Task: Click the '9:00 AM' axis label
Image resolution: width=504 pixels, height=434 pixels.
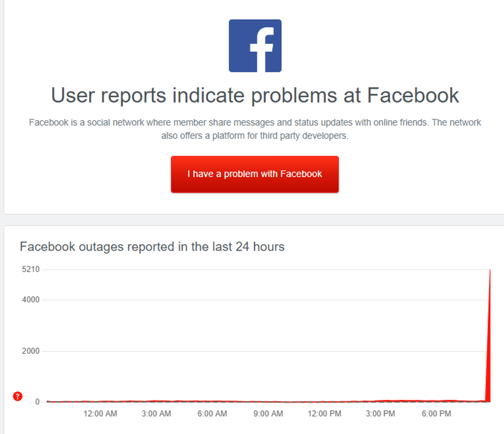Action: (x=268, y=413)
